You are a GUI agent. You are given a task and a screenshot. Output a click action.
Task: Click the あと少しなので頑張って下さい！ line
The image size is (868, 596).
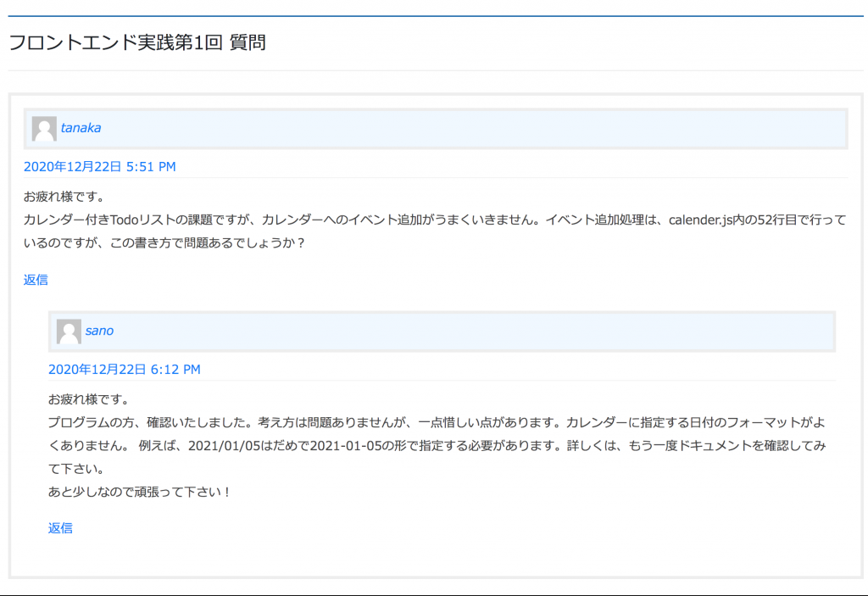coord(140,492)
